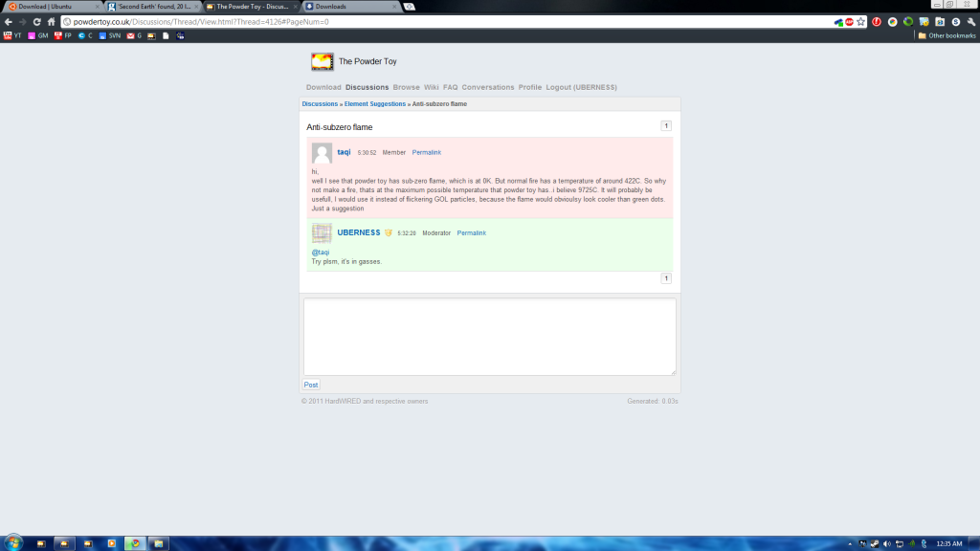This screenshot has width=980, height=551.
Task: Open the media player taskbar icon
Action: pos(111,543)
